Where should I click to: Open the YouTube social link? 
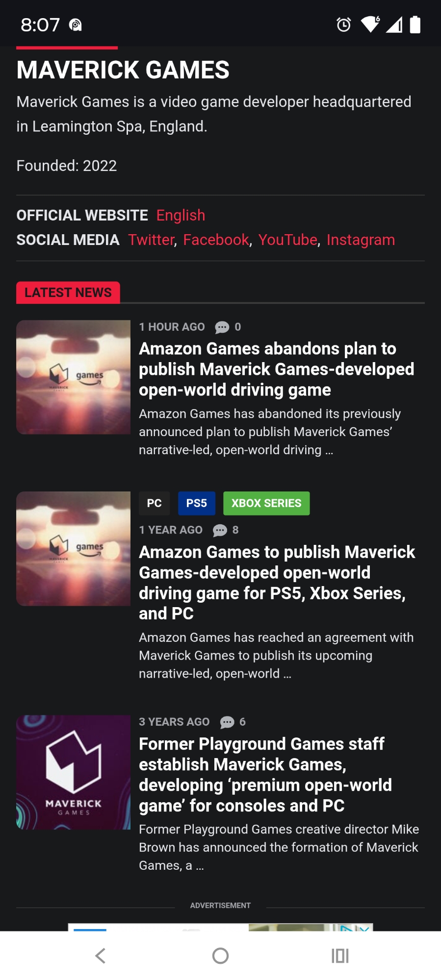[x=288, y=240]
